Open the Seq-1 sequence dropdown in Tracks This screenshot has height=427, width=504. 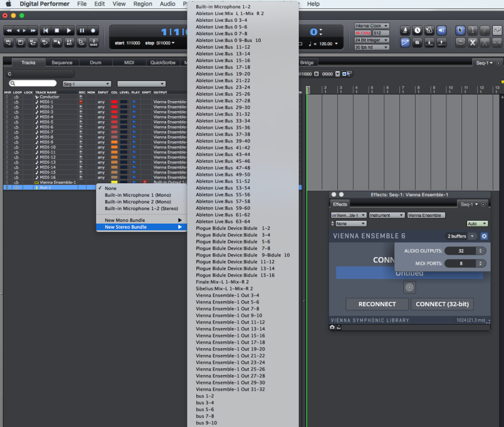(x=87, y=84)
